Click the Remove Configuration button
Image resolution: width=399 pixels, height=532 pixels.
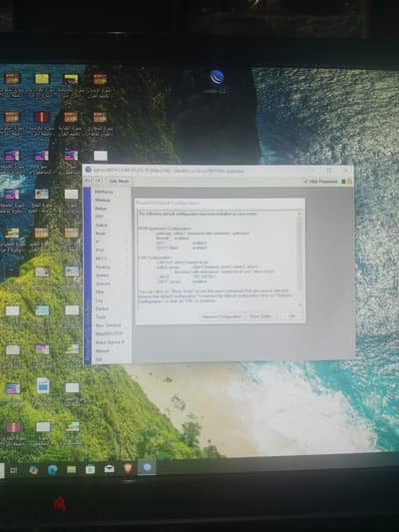[x=221, y=316]
